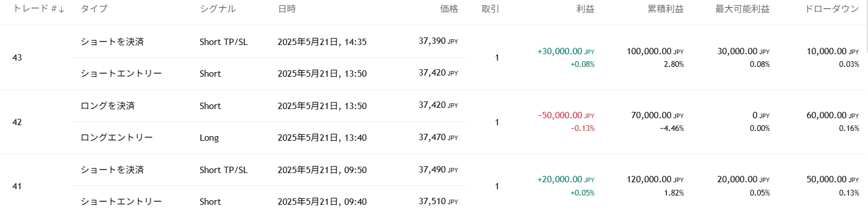The width and height of the screenshot is (868, 214).
Task: Click the ショートを決済 entry at 14:35
Action: click(112, 42)
